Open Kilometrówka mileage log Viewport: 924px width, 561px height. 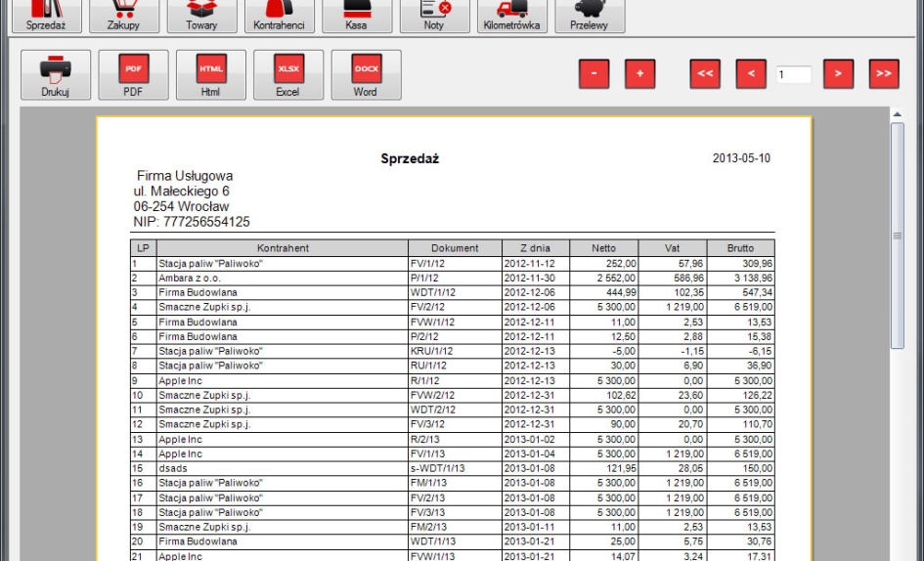click(511, 15)
